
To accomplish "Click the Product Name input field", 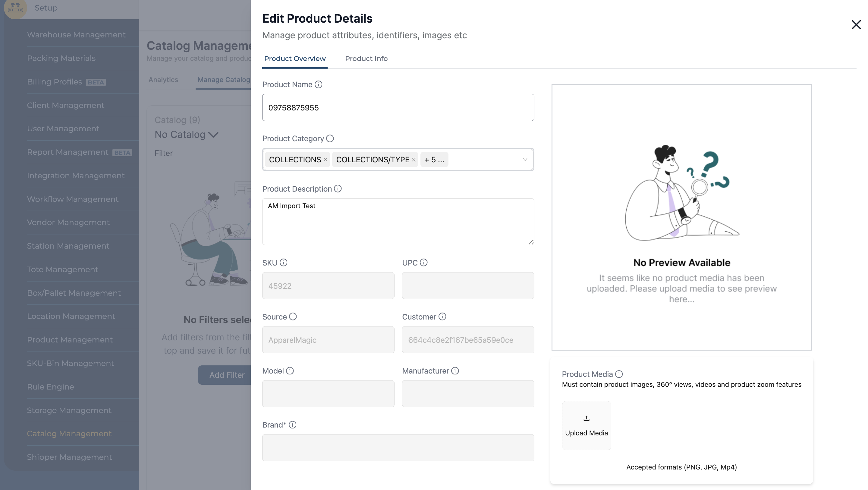I will (x=398, y=107).
